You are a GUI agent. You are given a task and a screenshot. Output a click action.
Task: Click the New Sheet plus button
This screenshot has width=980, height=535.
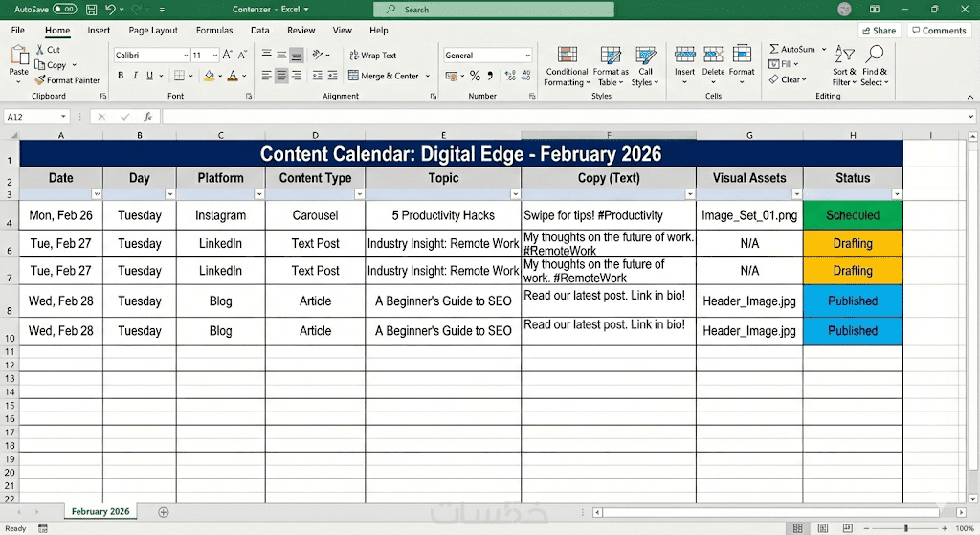pos(164,512)
